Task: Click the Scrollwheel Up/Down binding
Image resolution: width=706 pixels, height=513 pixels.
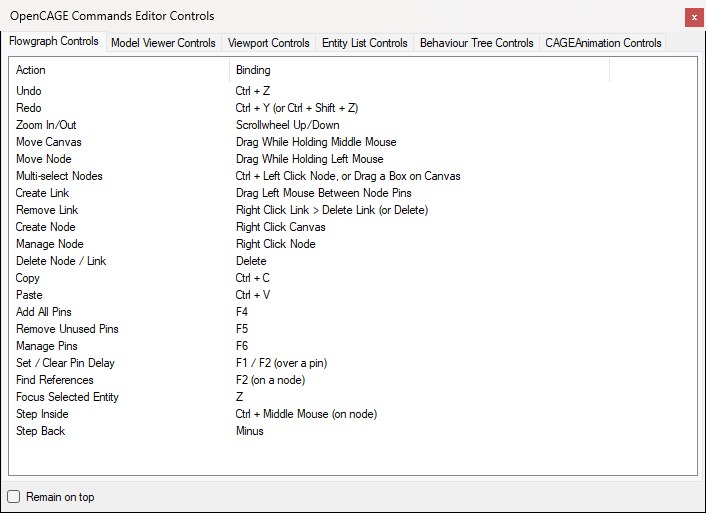Action: pyautogui.click(x=287, y=125)
